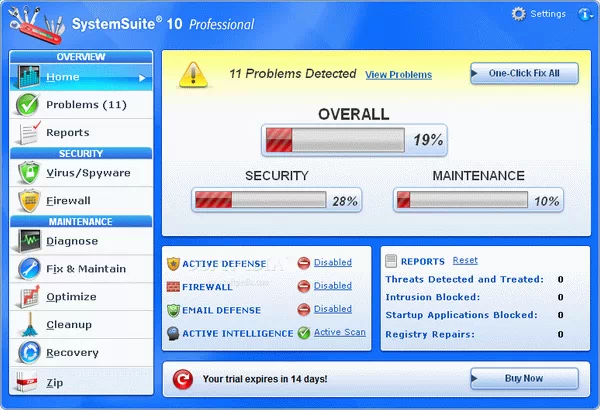Click the Overall 19% progress bar
The image size is (600, 410).
[335, 140]
